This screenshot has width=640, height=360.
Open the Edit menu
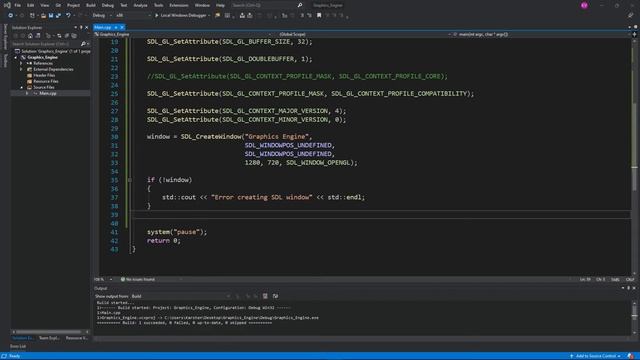(31, 5)
